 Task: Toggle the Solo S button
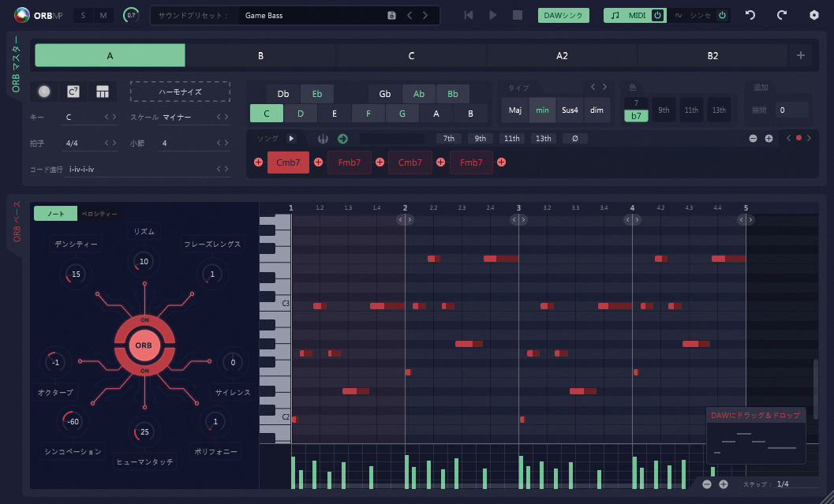pyautogui.click(x=83, y=16)
